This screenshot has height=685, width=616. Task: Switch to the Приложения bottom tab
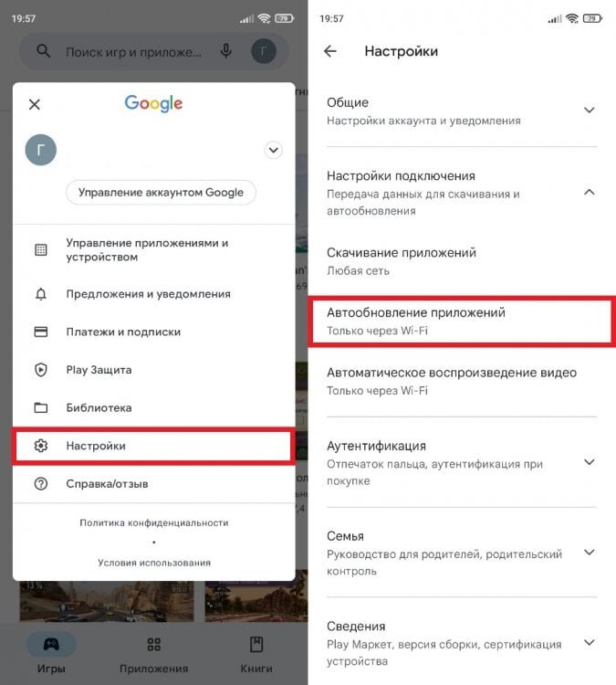(153, 654)
